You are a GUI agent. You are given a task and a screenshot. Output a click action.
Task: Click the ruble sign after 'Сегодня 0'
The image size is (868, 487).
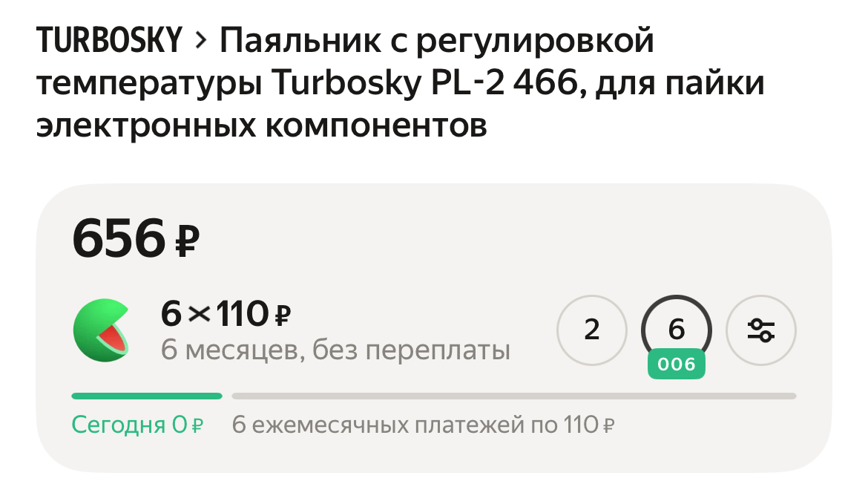click(197, 427)
